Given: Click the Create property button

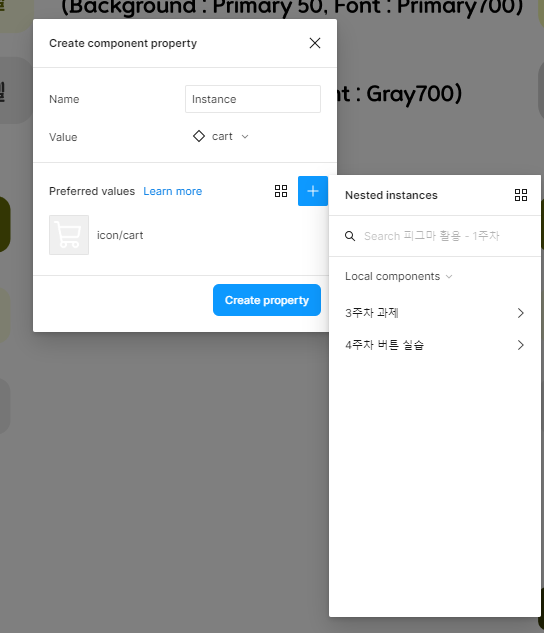Looking at the screenshot, I should [x=267, y=300].
